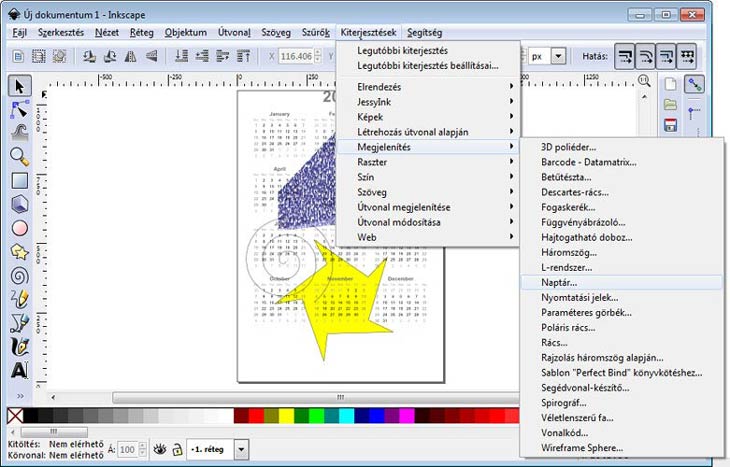Select the Circle ellipse tool
The width and height of the screenshot is (730, 467).
(x=19, y=228)
